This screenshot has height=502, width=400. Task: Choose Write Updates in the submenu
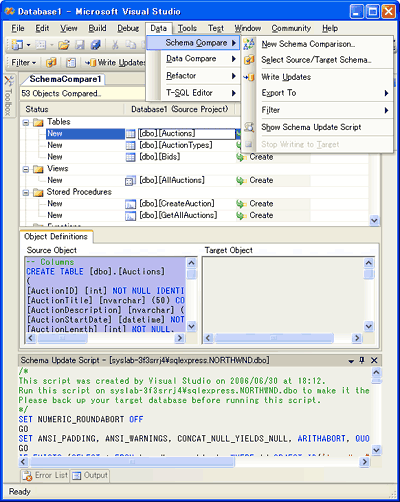point(286,77)
